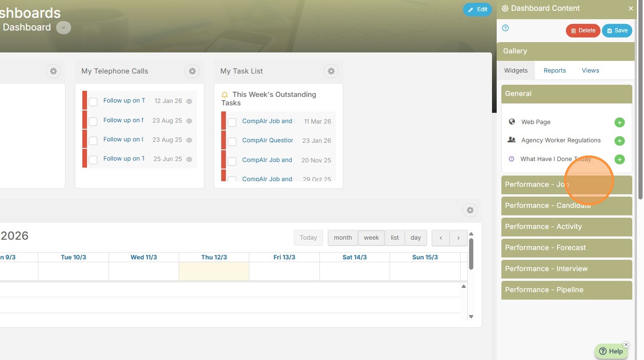
Task: Switch to the Views tab
Action: 590,71
